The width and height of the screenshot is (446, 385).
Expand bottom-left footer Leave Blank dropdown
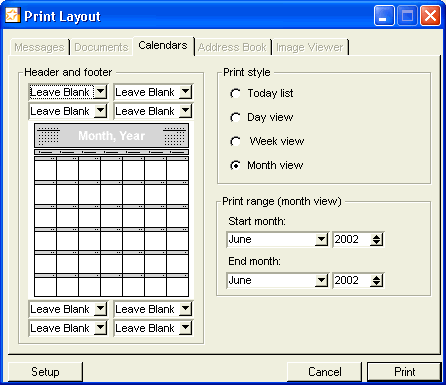pyautogui.click(x=100, y=328)
